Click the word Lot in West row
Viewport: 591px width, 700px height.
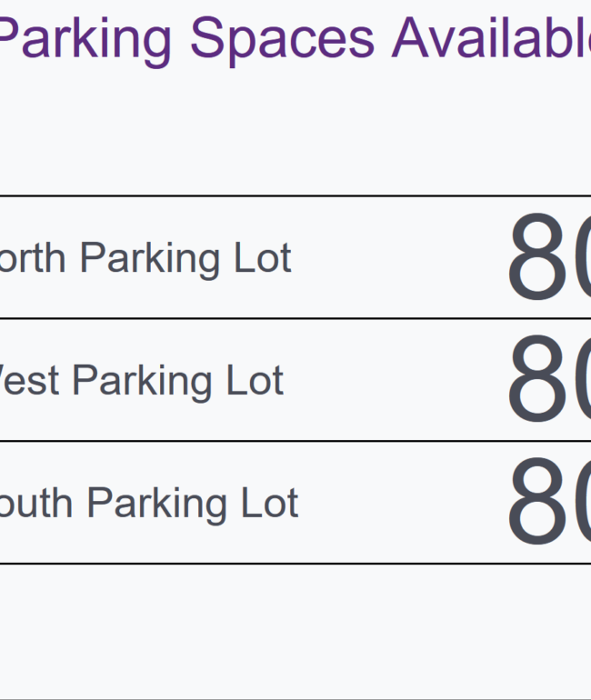coord(255,380)
